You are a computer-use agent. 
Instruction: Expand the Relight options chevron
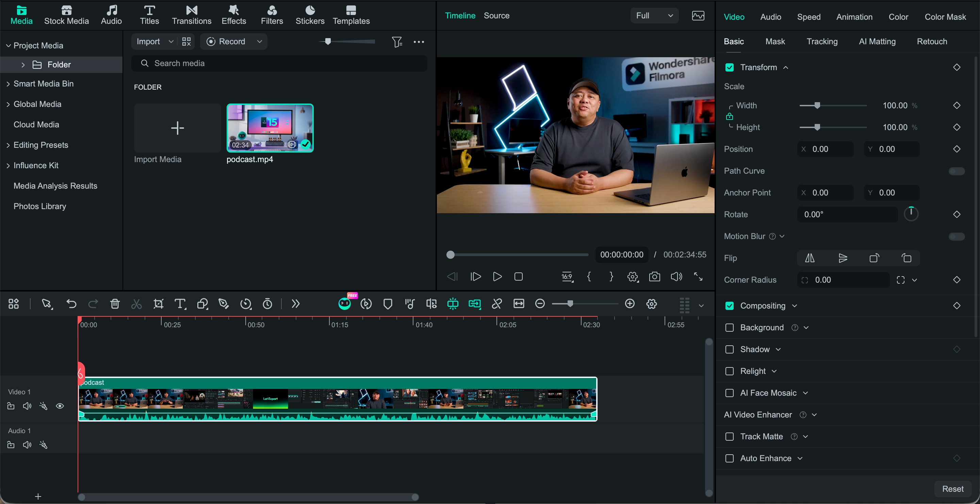click(x=774, y=371)
